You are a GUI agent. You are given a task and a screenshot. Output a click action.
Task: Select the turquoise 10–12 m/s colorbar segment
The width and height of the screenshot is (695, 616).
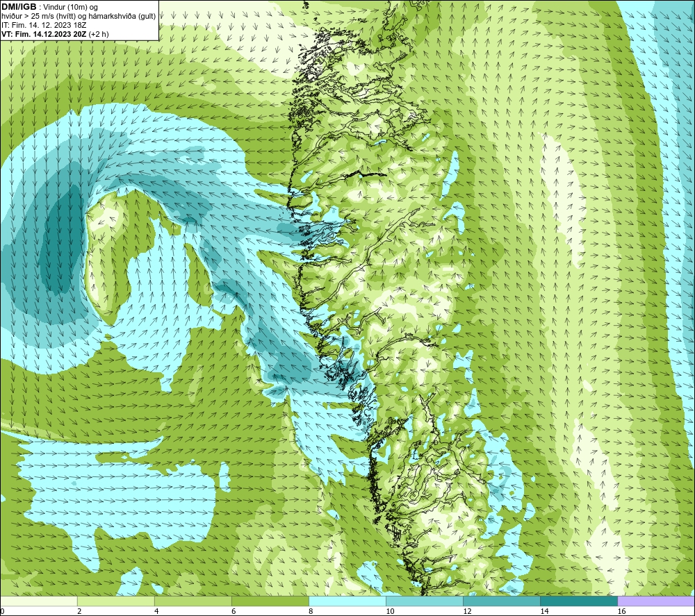425,601
